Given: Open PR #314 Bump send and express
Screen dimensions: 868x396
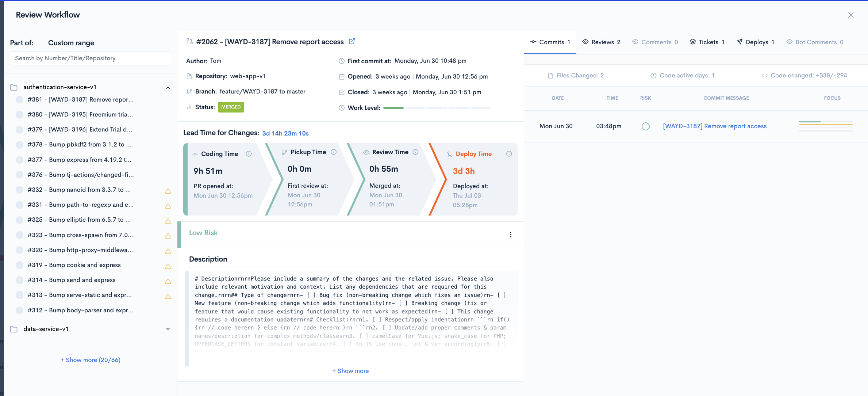Looking at the screenshot, I should click(x=72, y=280).
